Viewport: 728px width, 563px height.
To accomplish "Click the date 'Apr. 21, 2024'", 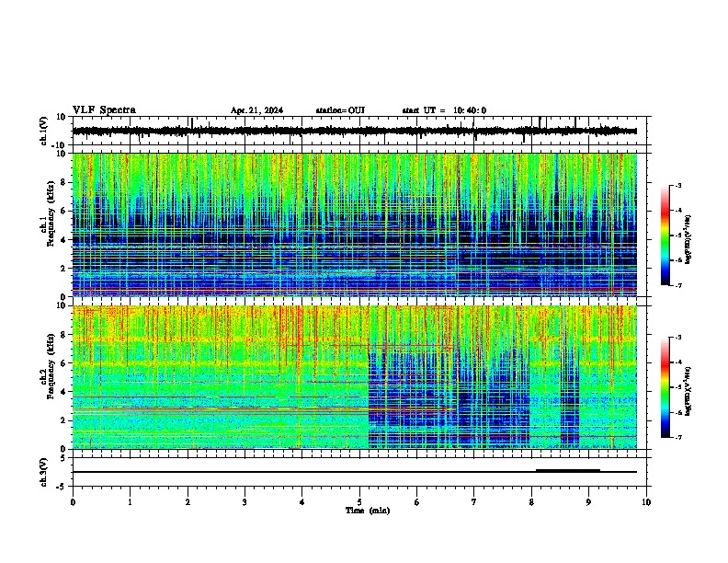I will [x=256, y=110].
